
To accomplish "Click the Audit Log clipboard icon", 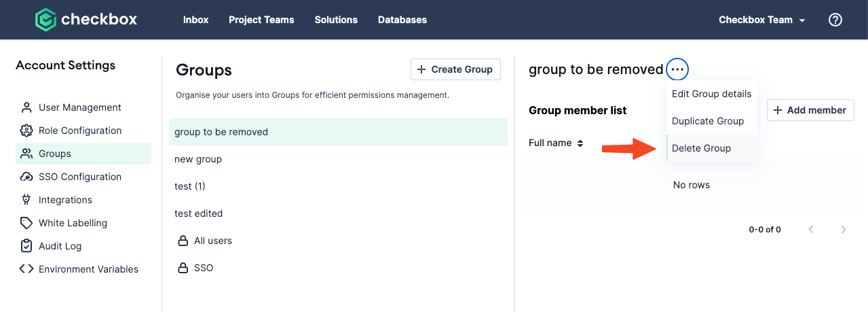I will [26, 246].
